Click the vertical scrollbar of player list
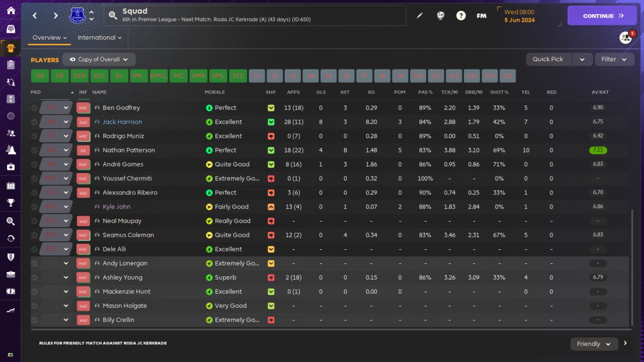 [x=632, y=268]
